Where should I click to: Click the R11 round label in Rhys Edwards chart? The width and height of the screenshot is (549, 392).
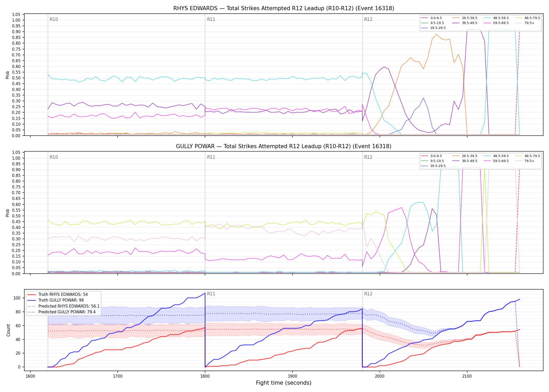click(x=211, y=19)
